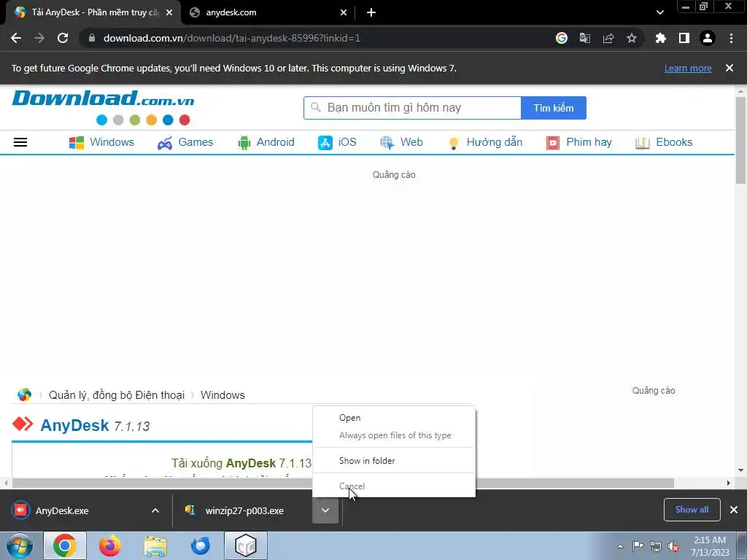Open the Windows breadcrumb link
The width and height of the screenshot is (747, 560).
pos(222,394)
